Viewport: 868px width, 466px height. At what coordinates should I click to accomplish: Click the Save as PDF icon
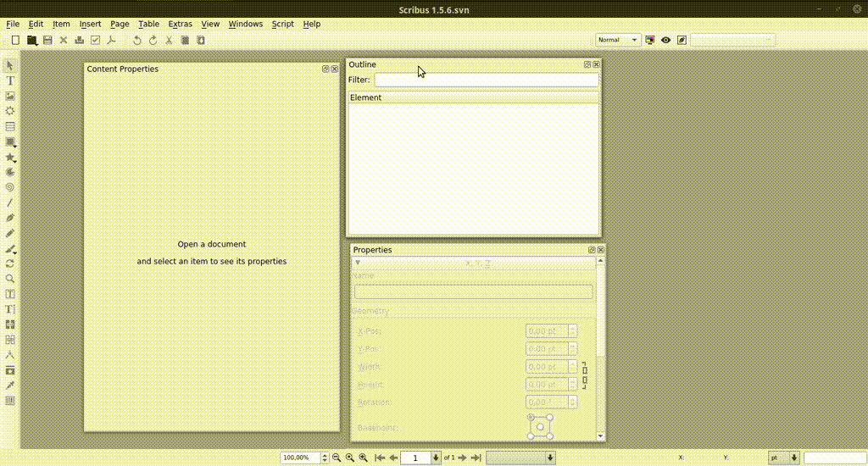[x=110, y=40]
